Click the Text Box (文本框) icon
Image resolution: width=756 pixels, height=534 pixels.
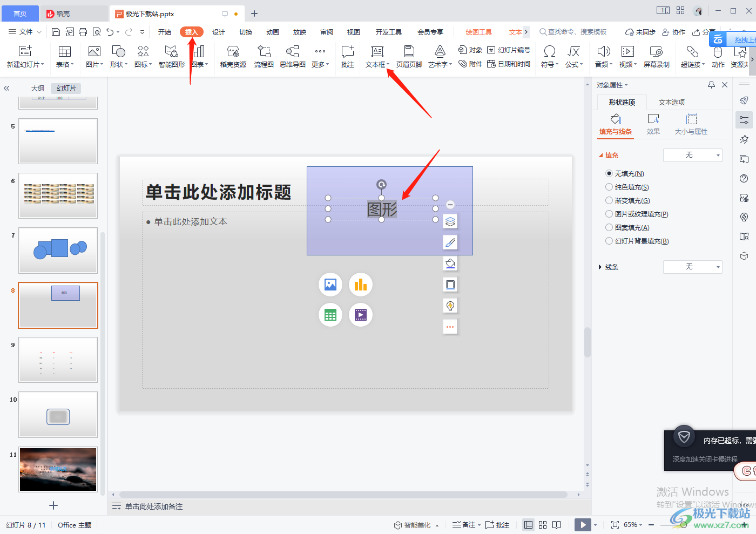click(377, 51)
